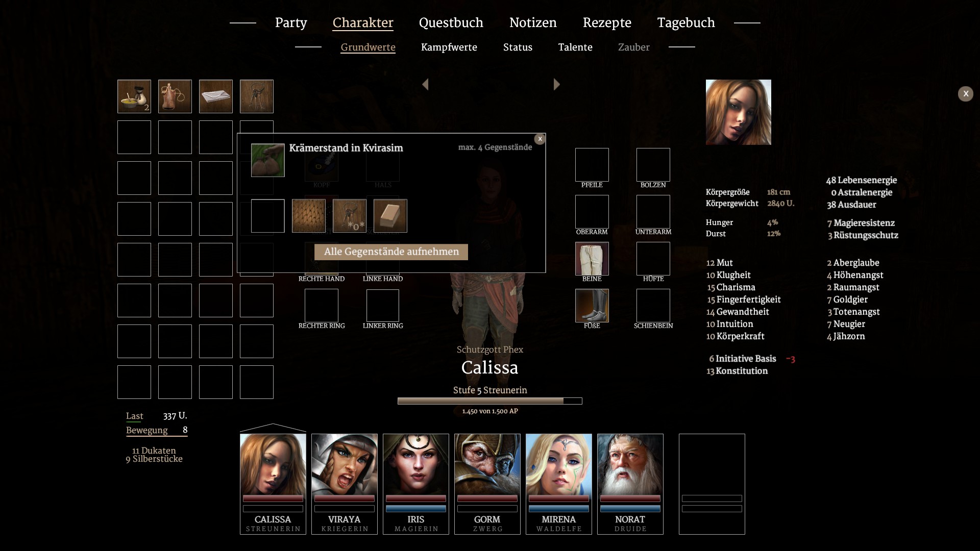Click the Bewegung label

point(147,430)
